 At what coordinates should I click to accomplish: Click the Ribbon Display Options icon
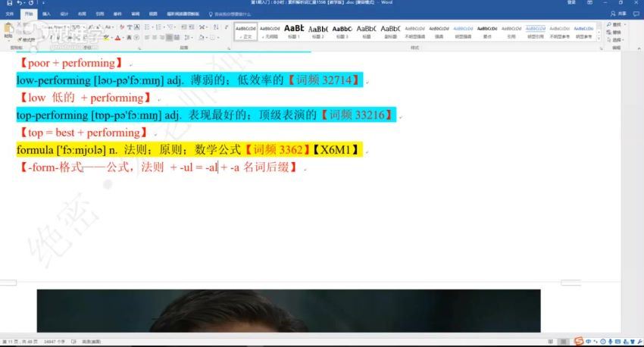pyautogui.click(x=589, y=2)
